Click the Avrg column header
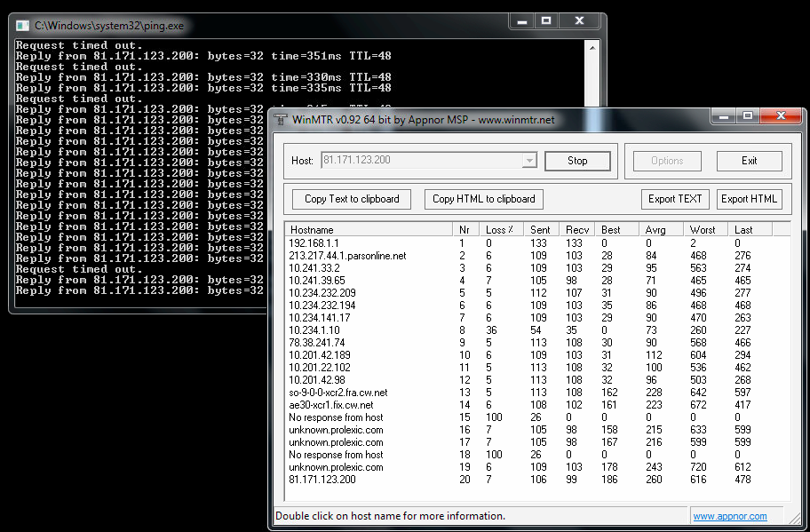 pyautogui.click(x=661, y=230)
